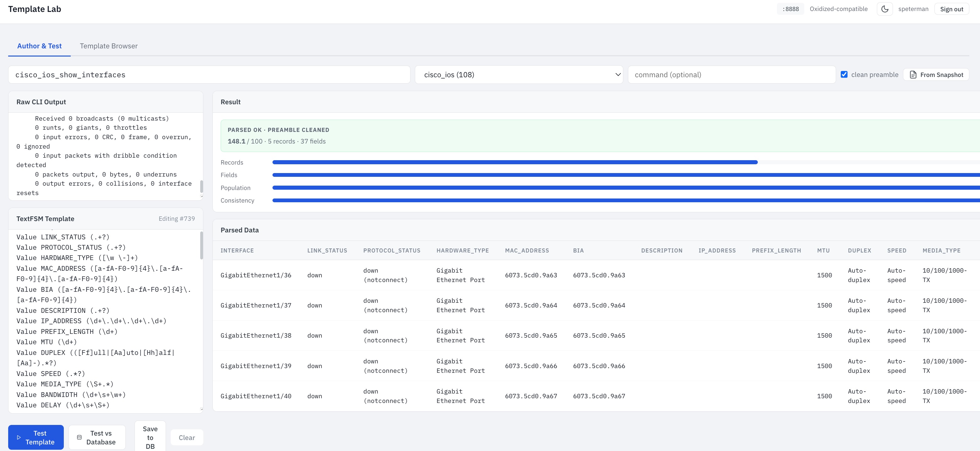Click the Editing #739 label
This screenshot has height=451, width=980.
(177, 219)
